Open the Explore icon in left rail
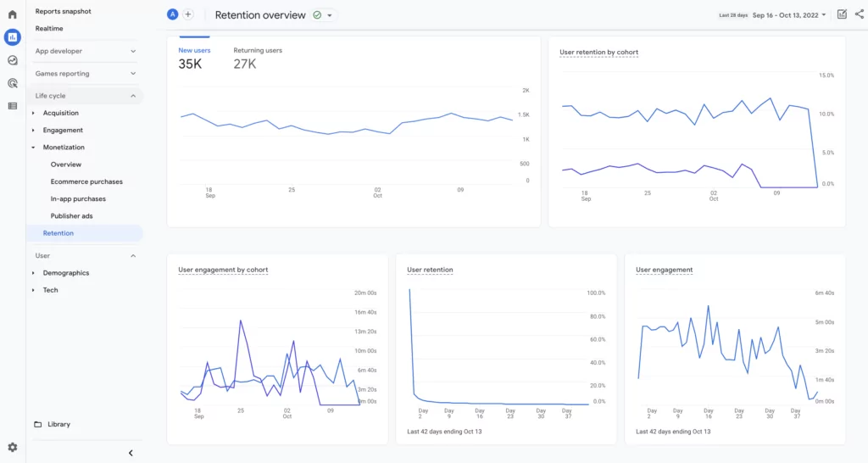This screenshot has width=868, height=463. click(12, 60)
